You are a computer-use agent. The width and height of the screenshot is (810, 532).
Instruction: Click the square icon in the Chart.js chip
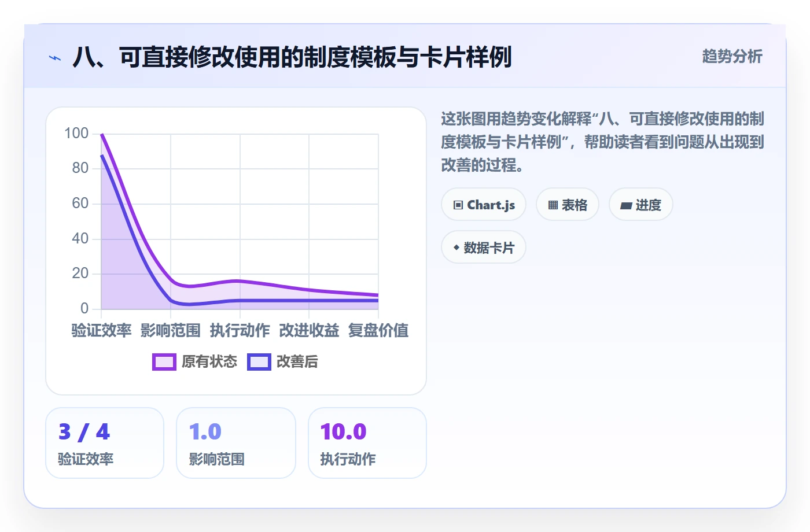coord(458,205)
